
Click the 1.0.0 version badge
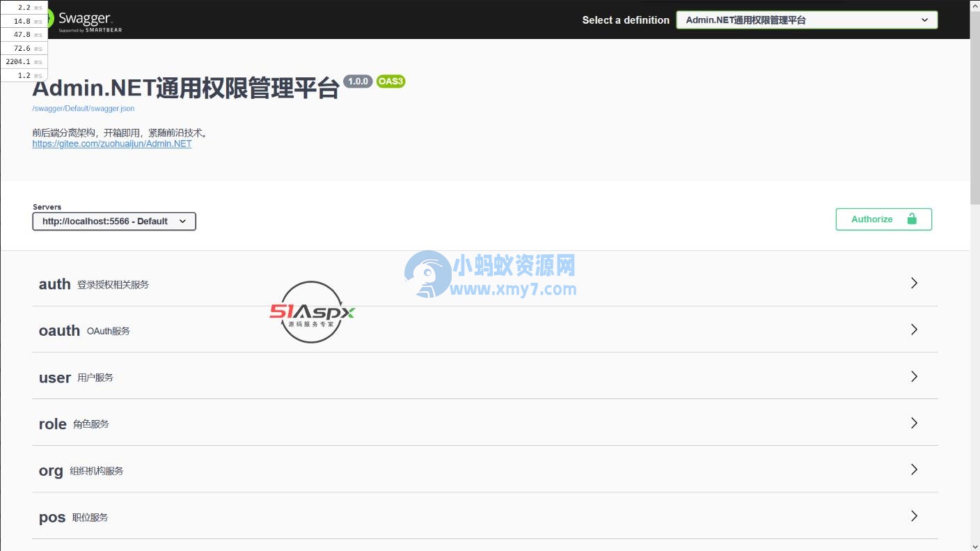tap(358, 82)
